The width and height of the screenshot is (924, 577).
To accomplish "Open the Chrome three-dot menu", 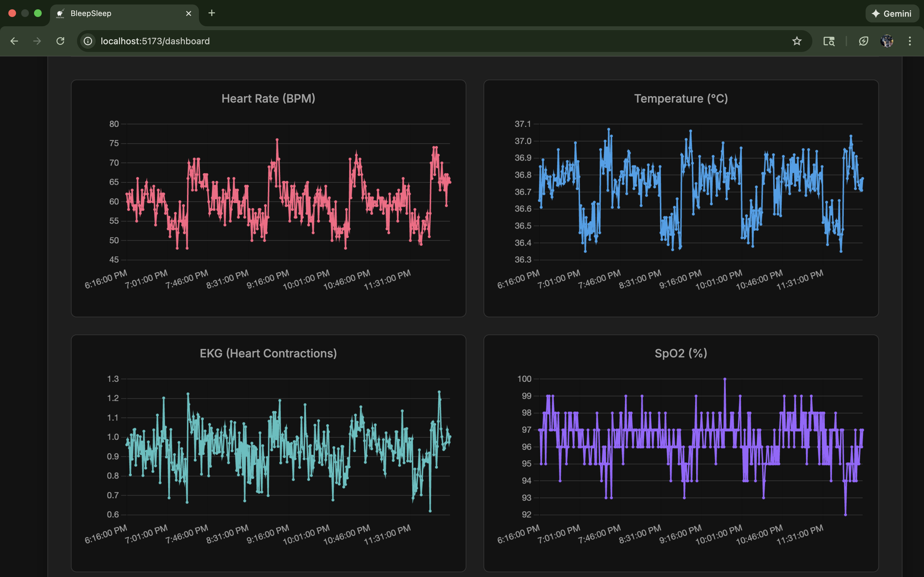I will [910, 41].
